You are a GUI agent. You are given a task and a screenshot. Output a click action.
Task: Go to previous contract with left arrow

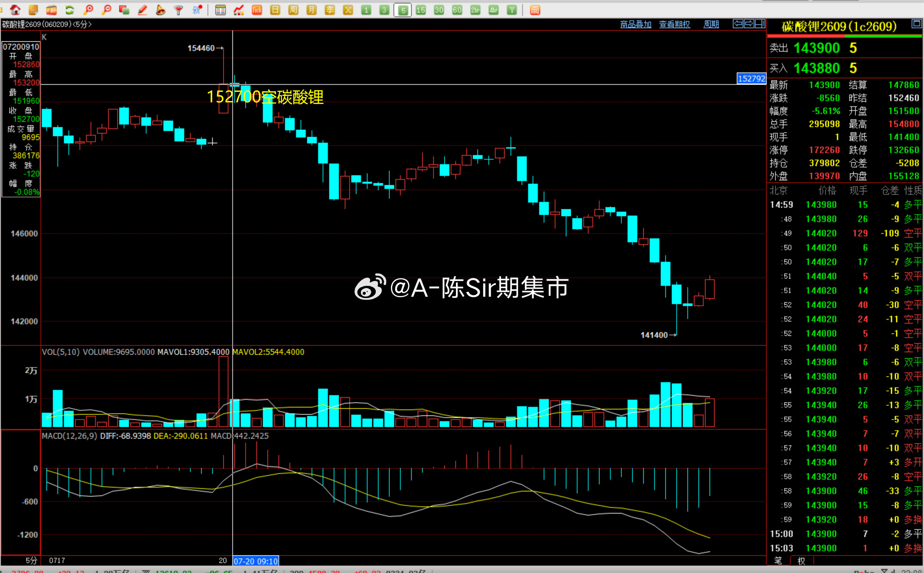[x=738, y=24]
